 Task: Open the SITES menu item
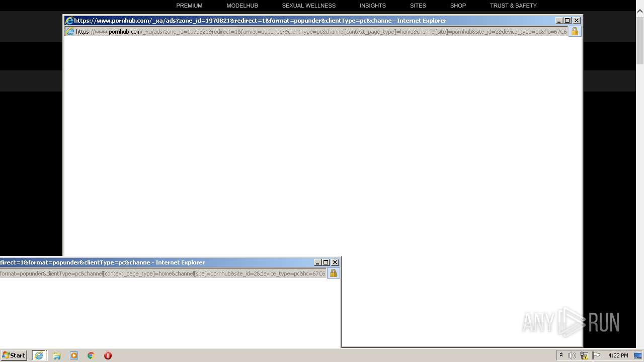[418, 6]
